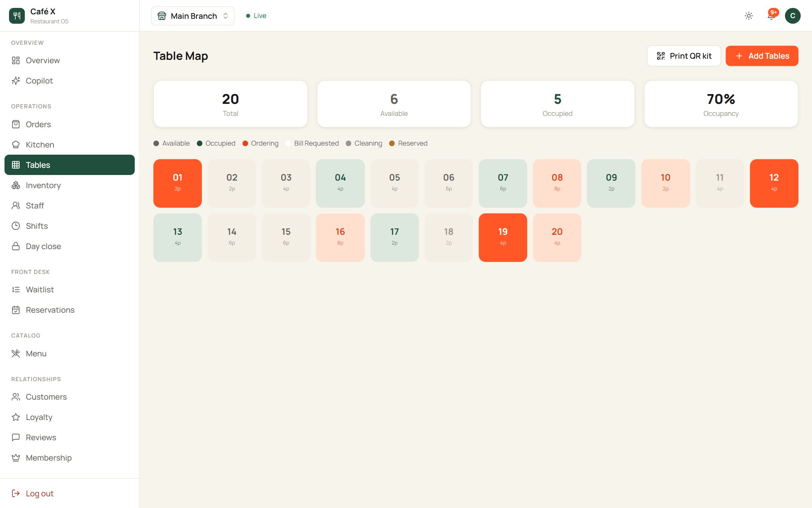Image resolution: width=812 pixels, height=508 pixels.
Task: Open the notifications bell
Action: 771,16
